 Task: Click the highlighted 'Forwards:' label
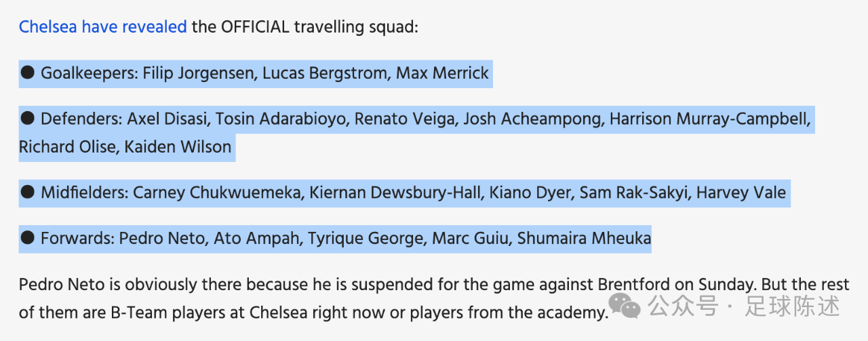pyautogui.click(x=77, y=239)
